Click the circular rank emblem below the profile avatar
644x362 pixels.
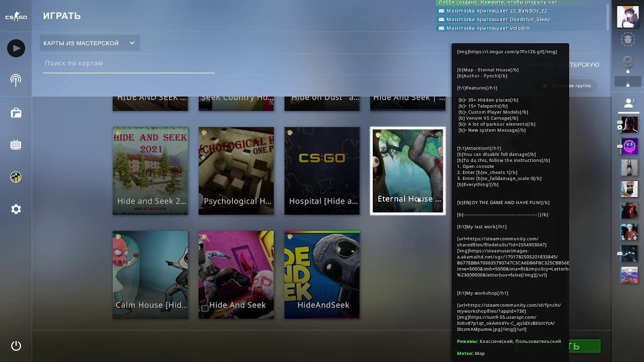point(628,39)
